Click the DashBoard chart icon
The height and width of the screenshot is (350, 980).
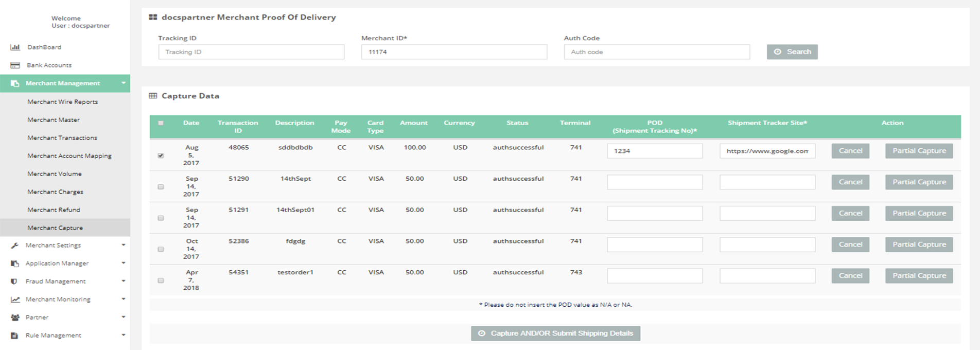click(15, 47)
